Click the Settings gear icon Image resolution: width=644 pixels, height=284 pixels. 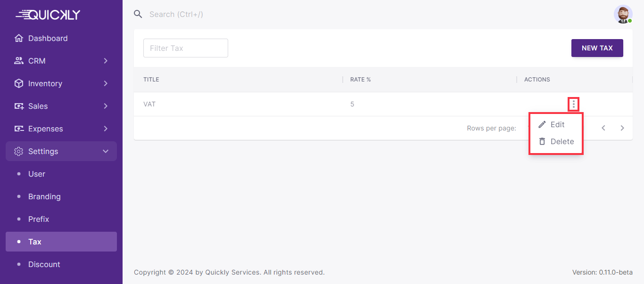click(x=19, y=151)
